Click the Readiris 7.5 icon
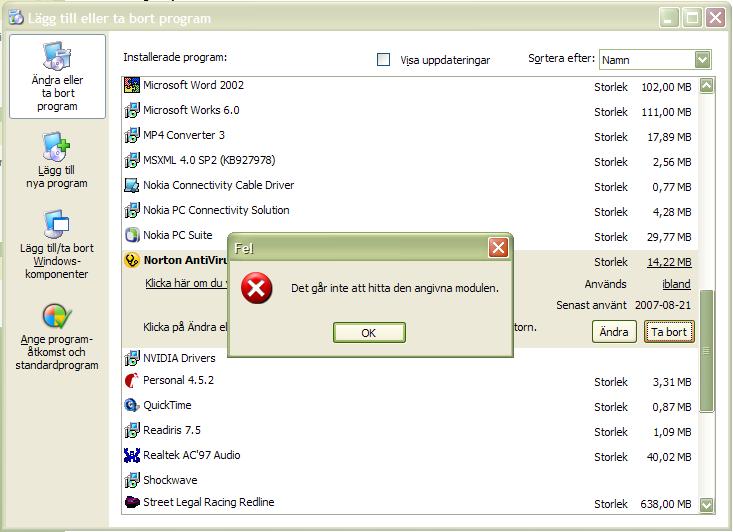This screenshot has width=733, height=532. coord(132,430)
